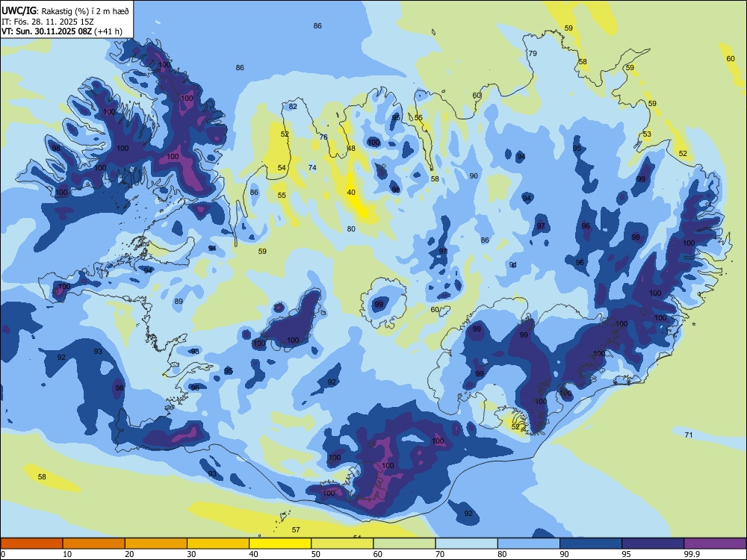Click the orange 10–20 legend swatch
The height and width of the screenshot is (560, 747).
pyautogui.click(x=94, y=544)
